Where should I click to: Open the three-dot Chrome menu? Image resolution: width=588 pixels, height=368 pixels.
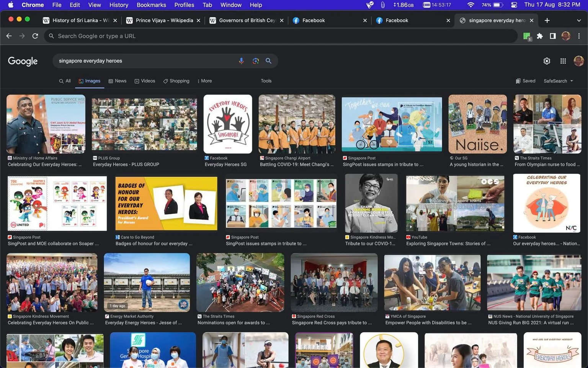pyautogui.click(x=579, y=36)
